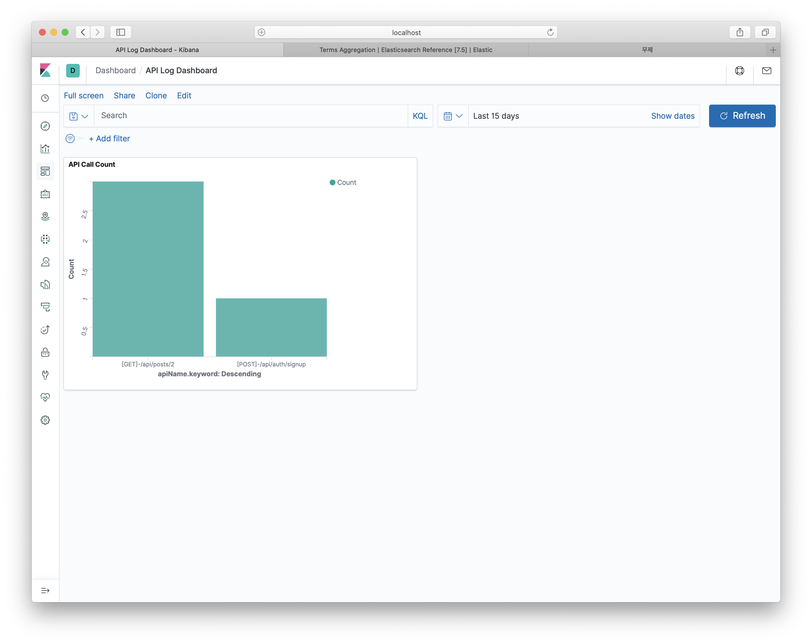Switch query language via KQL button
This screenshot has height=644, width=812.
(x=420, y=116)
